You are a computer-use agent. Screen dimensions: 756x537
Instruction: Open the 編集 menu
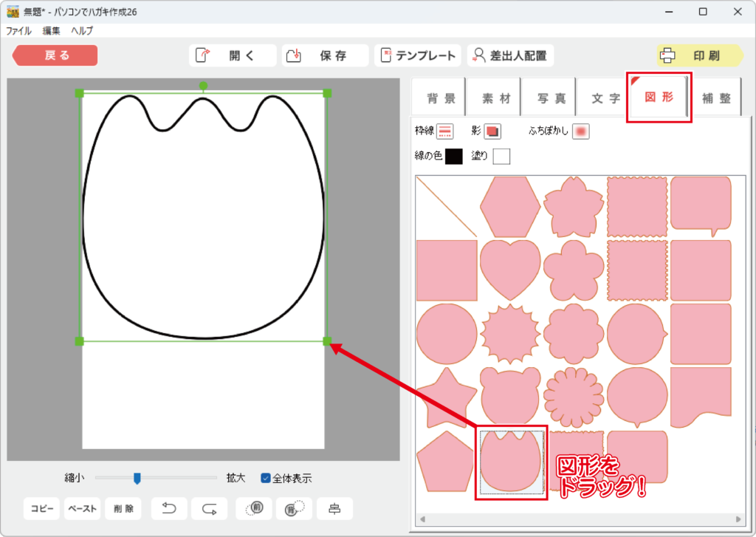(52, 31)
